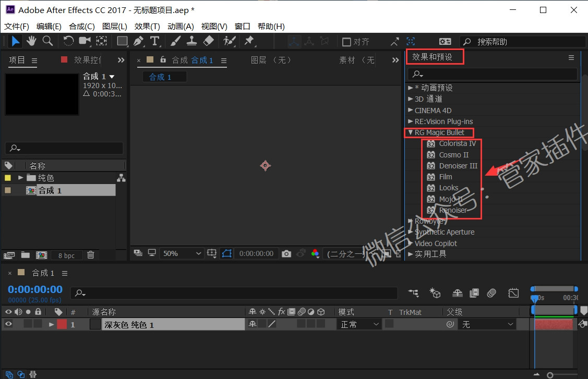Select the Clone Stamp tool

click(x=191, y=41)
